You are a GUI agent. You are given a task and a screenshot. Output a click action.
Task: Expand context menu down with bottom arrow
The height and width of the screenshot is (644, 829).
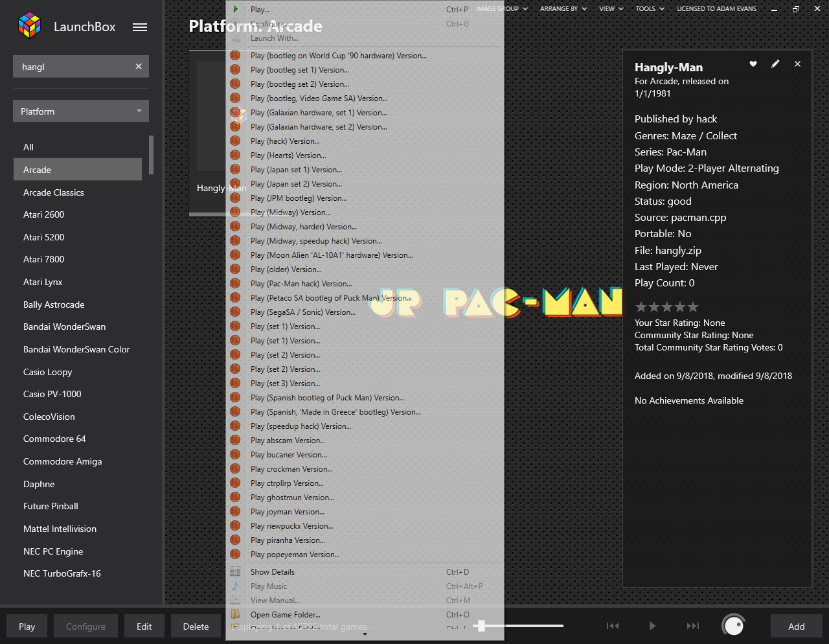pos(365,634)
